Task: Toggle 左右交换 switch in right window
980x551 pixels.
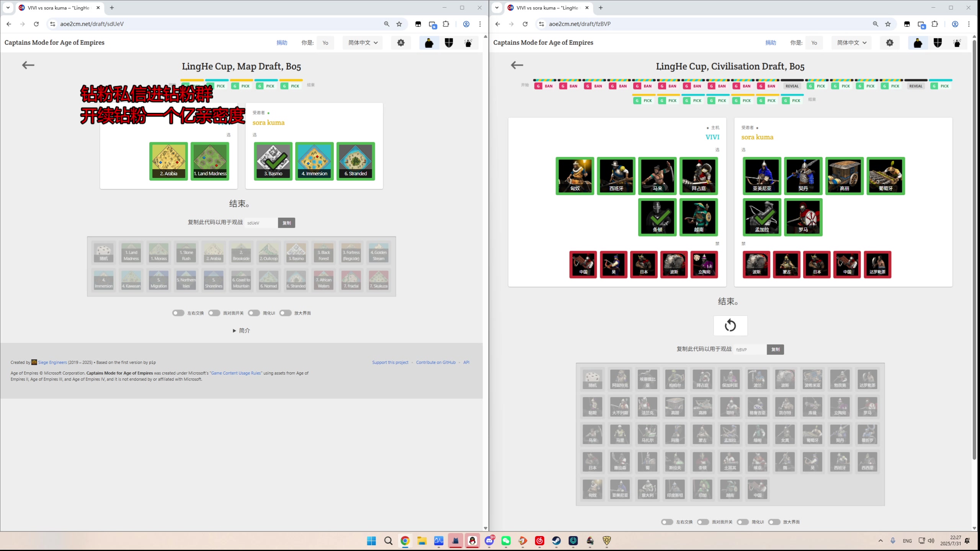Action: pyautogui.click(x=667, y=522)
